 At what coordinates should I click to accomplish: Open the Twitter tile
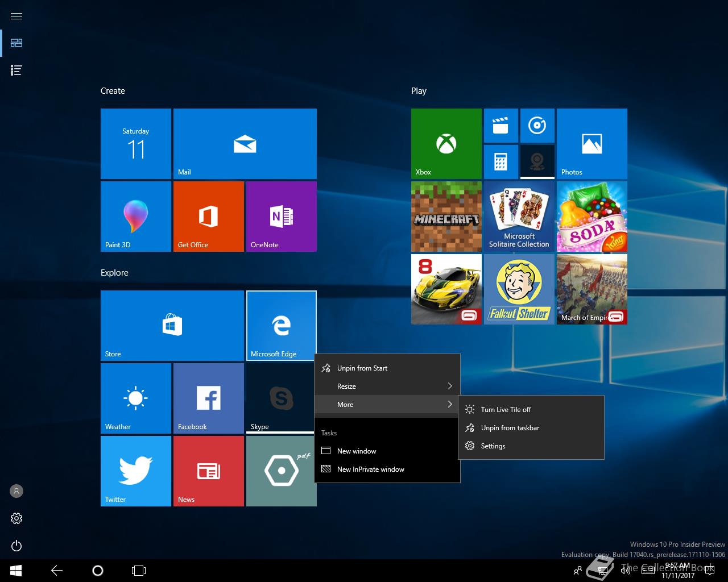[136, 471]
